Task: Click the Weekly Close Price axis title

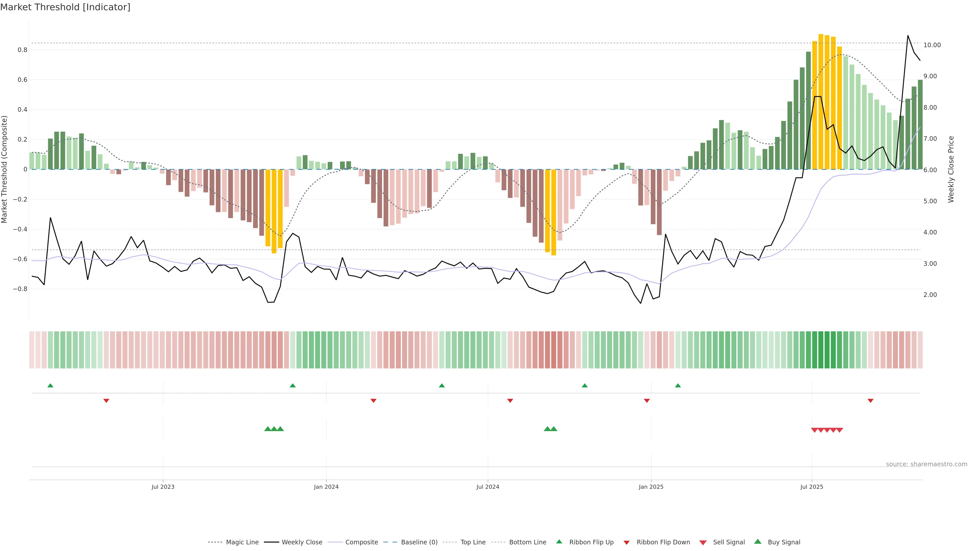Action: click(951, 169)
